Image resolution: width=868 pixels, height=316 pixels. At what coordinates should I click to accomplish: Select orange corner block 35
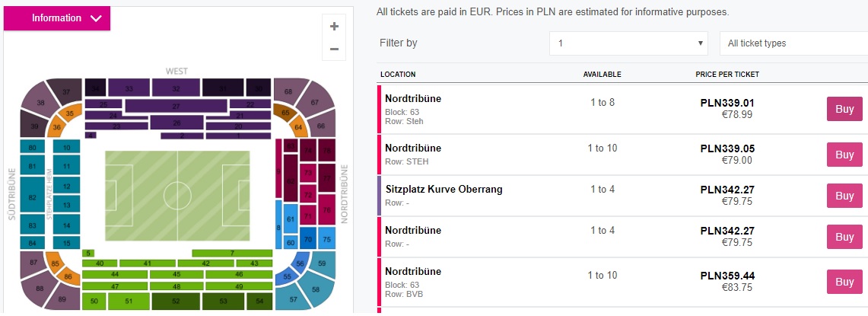(69, 114)
